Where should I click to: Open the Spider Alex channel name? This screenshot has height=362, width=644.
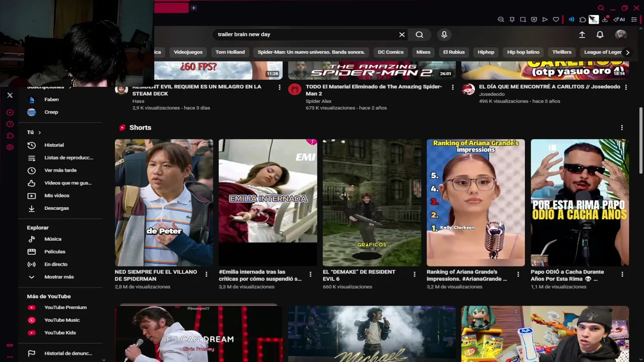point(318,101)
